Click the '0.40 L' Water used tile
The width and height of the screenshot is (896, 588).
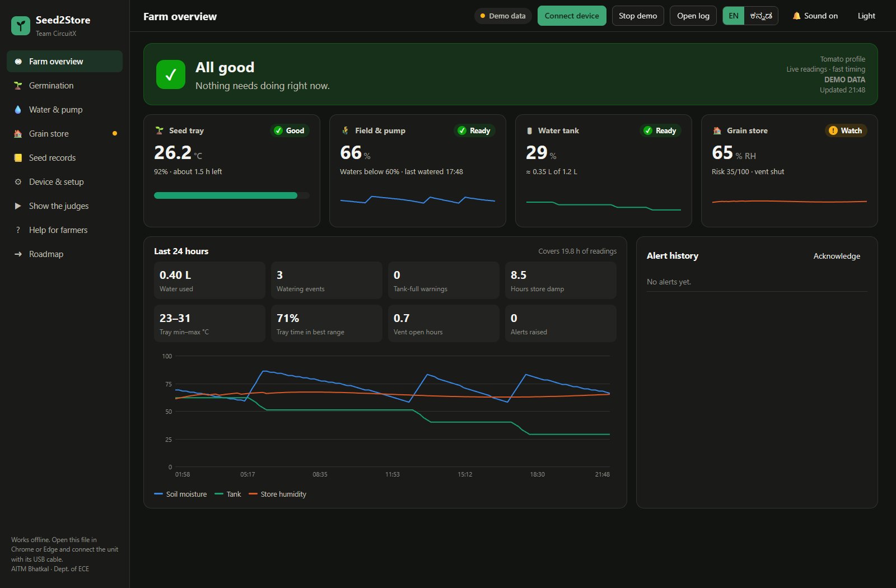[209, 280]
